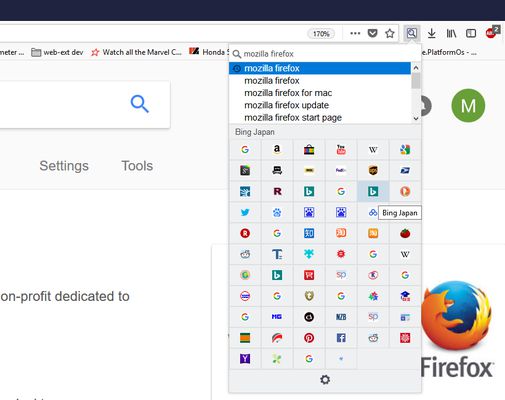Click the colorful shopping bag engine icon
The height and width of the screenshot is (400, 505).
(x=309, y=150)
